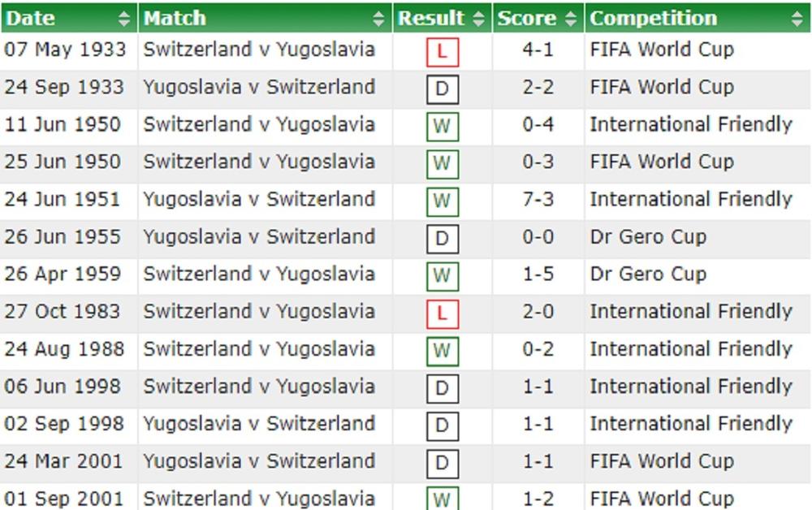
Task: Click sort arrows in Score column header
Action: [571, 19]
